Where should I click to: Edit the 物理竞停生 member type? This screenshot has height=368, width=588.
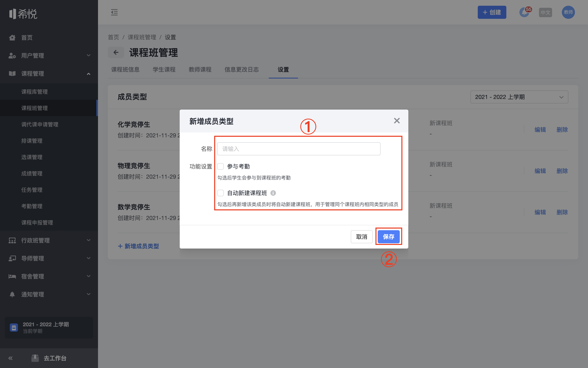click(540, 171)
